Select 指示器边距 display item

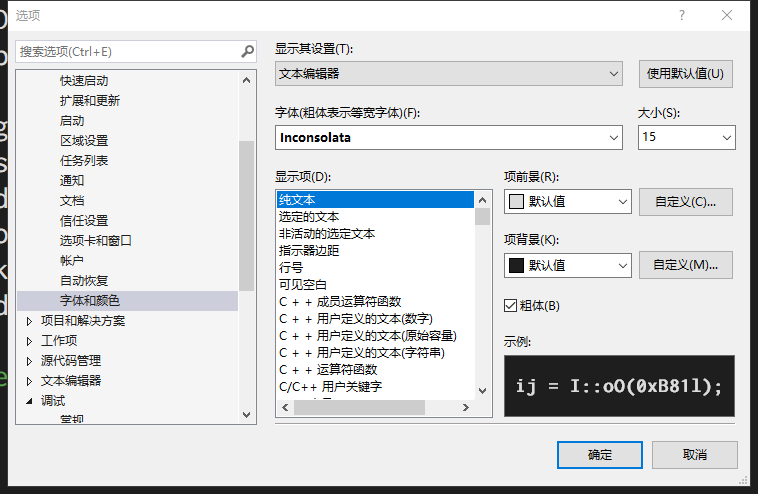[x=375, y=251]
